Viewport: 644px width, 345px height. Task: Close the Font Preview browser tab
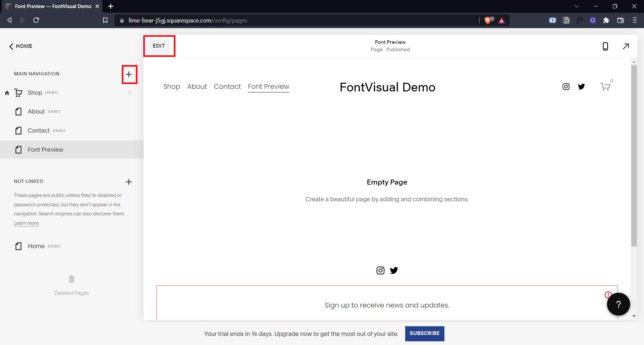click(97, 6)
